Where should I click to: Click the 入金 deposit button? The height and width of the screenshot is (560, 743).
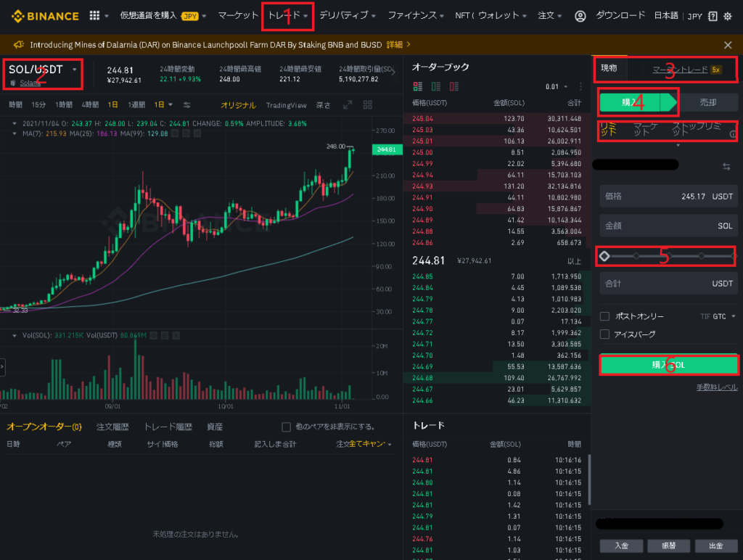(x=621, y=545)
